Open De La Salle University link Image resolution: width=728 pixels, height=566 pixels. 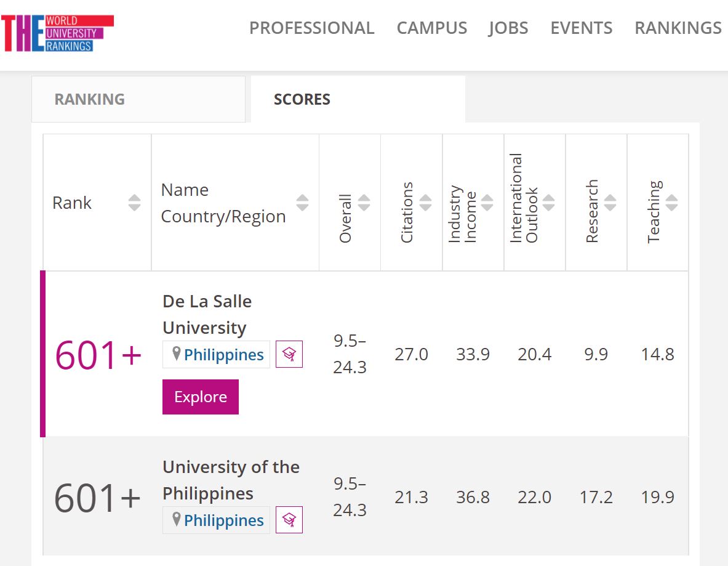[x=207, y=315]
